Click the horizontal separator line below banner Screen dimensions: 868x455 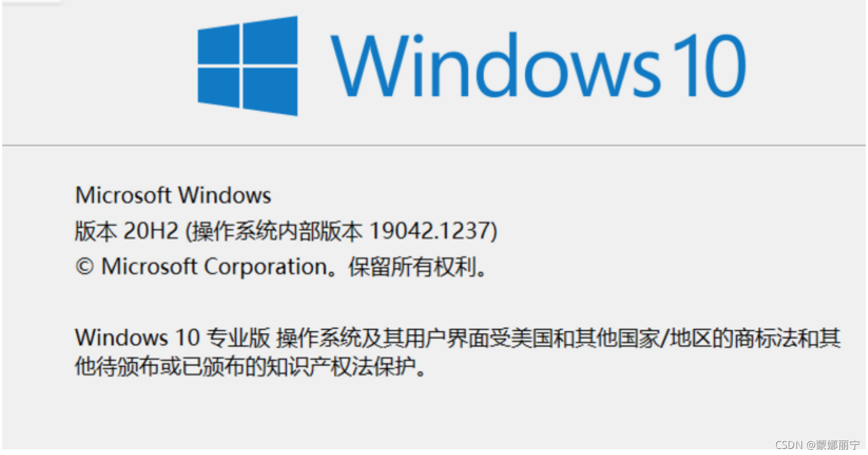434,146
